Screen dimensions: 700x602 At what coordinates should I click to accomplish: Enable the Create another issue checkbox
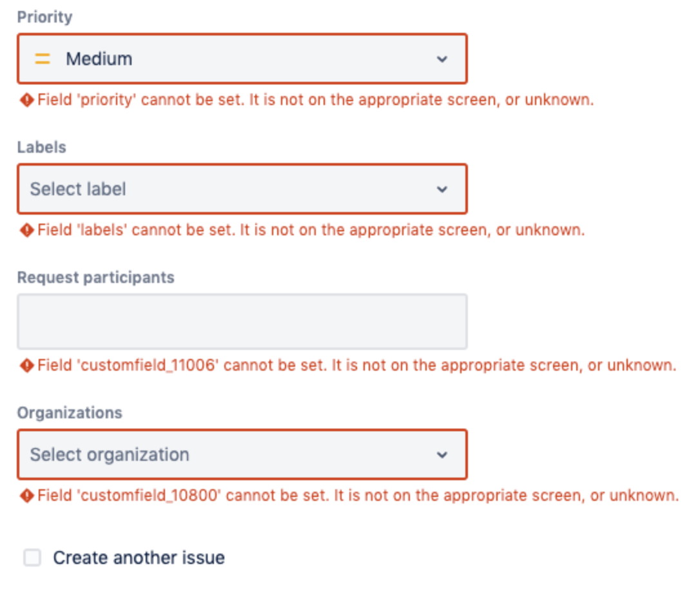pos(32,558)
